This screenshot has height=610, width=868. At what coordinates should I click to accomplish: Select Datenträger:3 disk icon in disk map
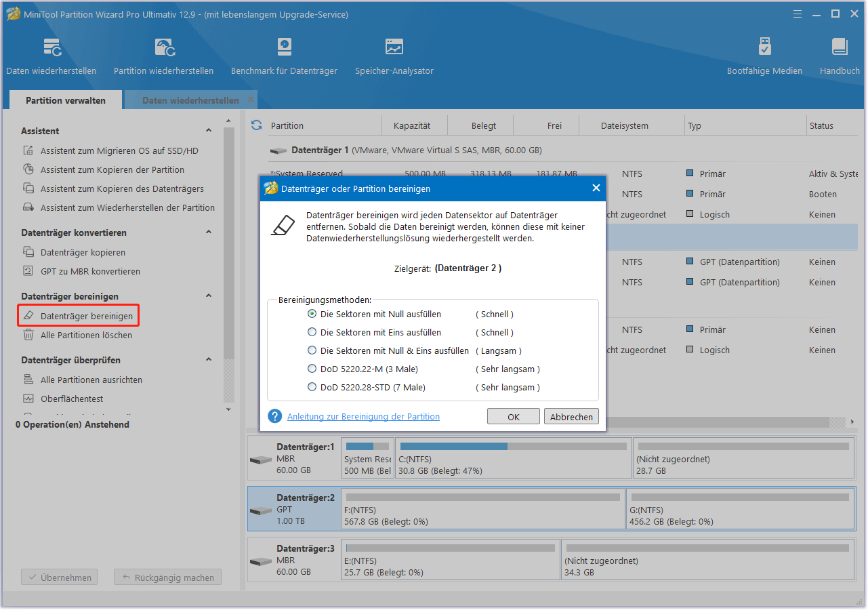260,562
